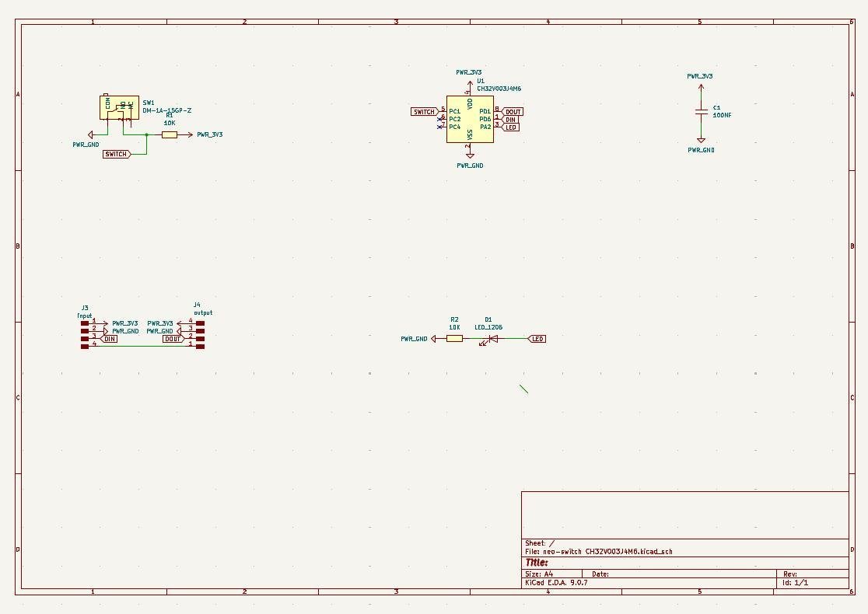Select the wire junction dot near R1
The width and height of the screenshot is (868, 614).
pyautogui.click(x=147, y=134)
